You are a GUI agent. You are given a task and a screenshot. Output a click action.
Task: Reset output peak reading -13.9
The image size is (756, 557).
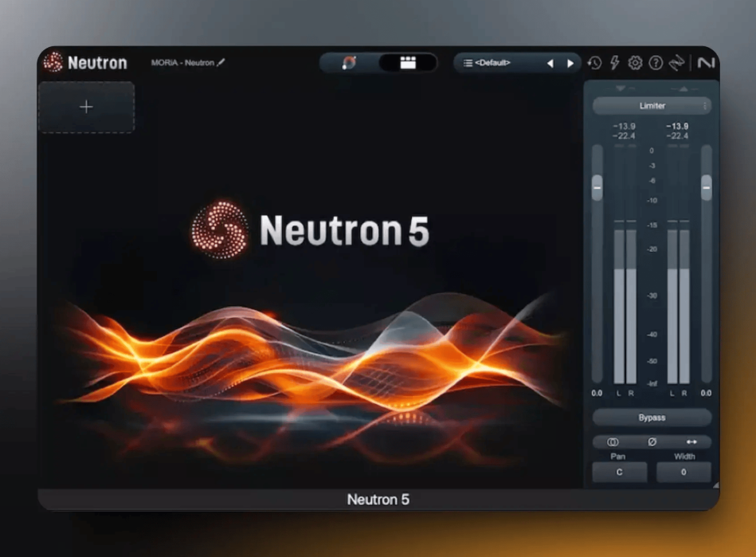[x=677, y=127]
